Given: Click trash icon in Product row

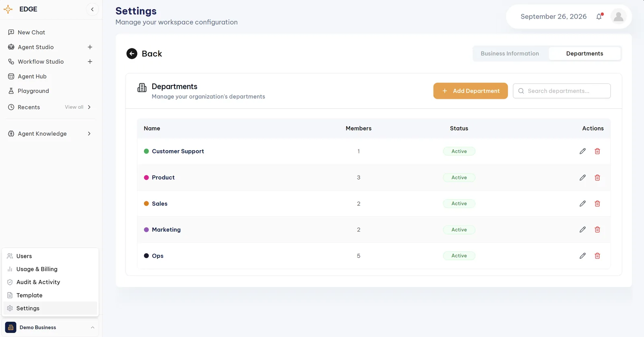Looking at the screenshot, I should (597, 178).
